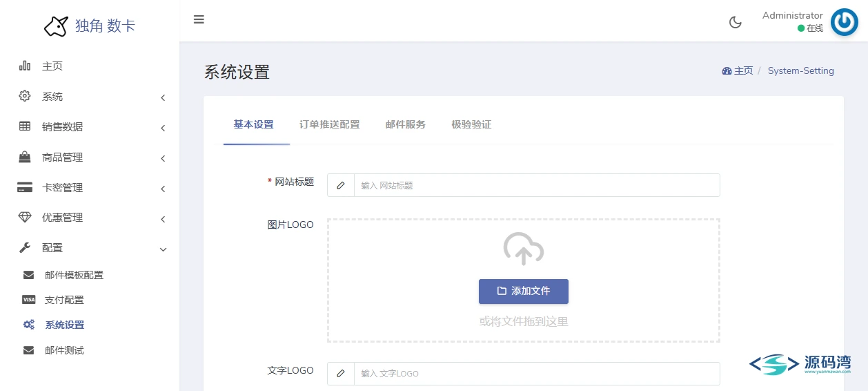Viewport: 868px width, 391px height.
Task: Open the 基本设置 tab
Action: (253, 125)
